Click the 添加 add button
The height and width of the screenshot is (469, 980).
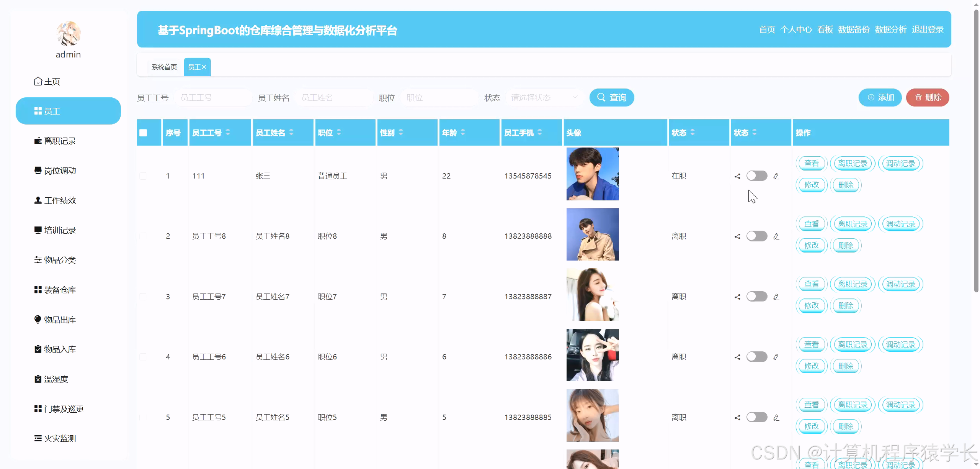tap(880, 97)
